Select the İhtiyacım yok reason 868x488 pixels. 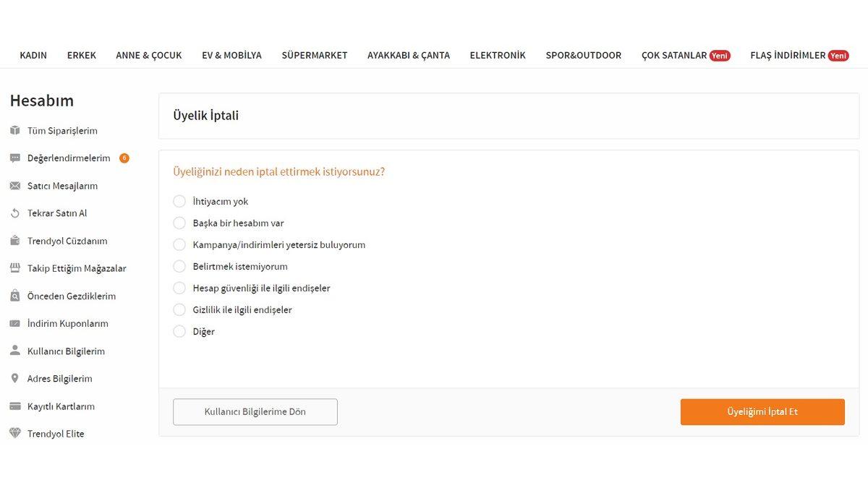pos(179,201)
